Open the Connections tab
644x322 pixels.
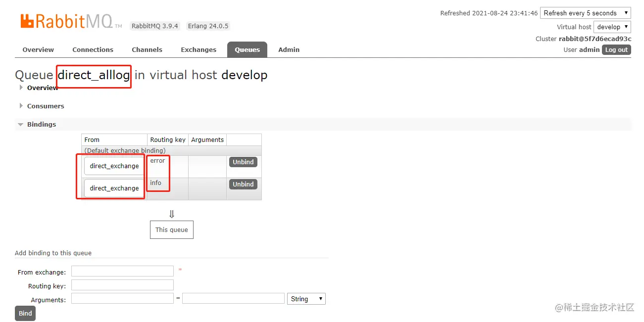point(93,49)
